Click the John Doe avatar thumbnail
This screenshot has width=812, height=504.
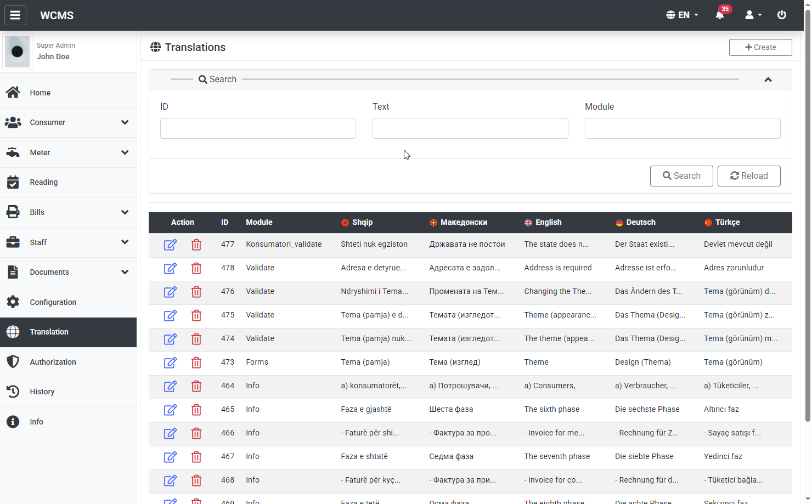pyautogui.click(x=18, y=52)
